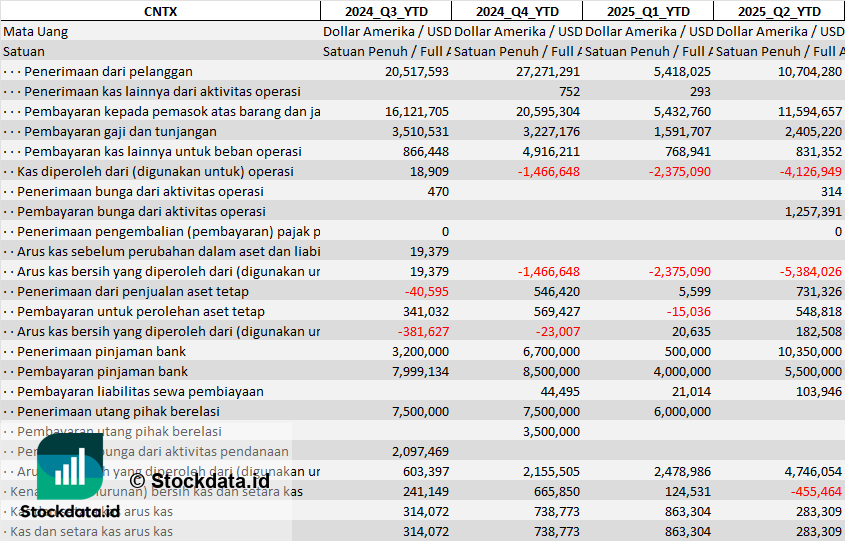This screenshot has height=541, width=845.
Task: Click Penerimaan dari penjualan aset tetap label
Action: [x=133, y=292]
